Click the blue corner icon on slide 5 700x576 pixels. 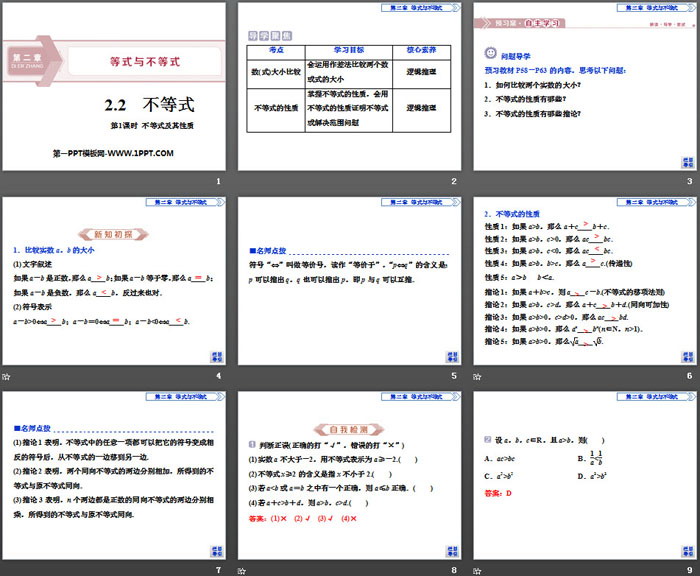(x=451, y=356)
